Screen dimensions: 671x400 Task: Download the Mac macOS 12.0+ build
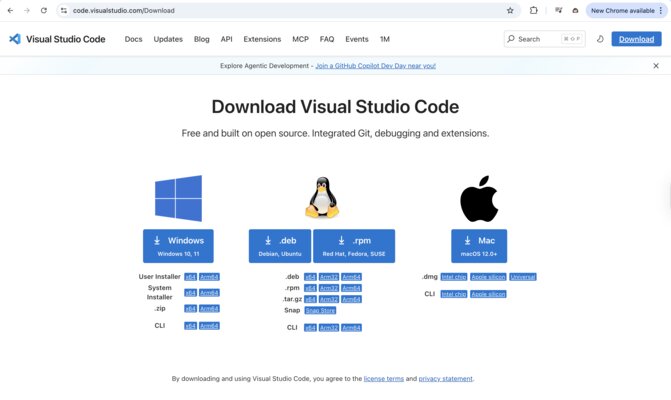pyautogui.click(x=479, y=246)
